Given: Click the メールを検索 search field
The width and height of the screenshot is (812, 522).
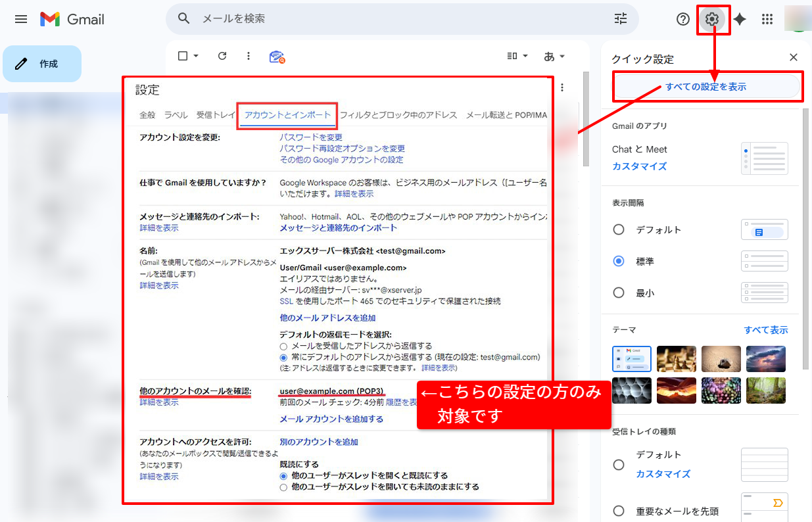Looking at the screenshot, I should 394,18.
